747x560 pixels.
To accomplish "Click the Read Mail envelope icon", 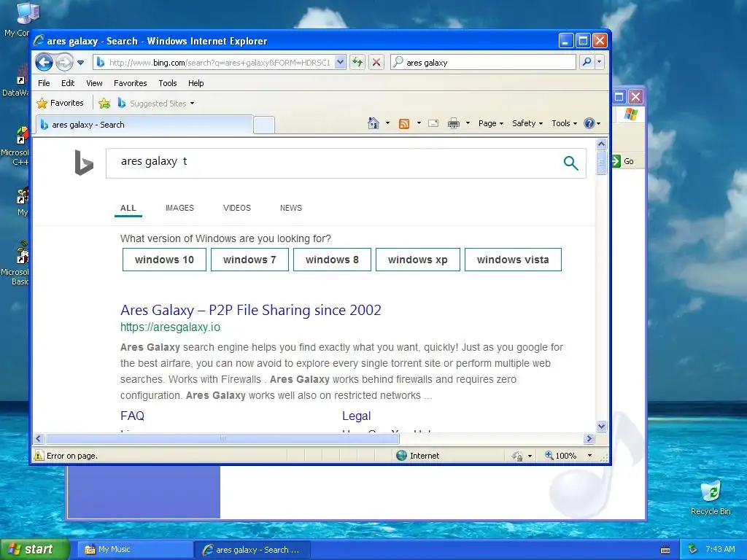I will coord(433,123).
